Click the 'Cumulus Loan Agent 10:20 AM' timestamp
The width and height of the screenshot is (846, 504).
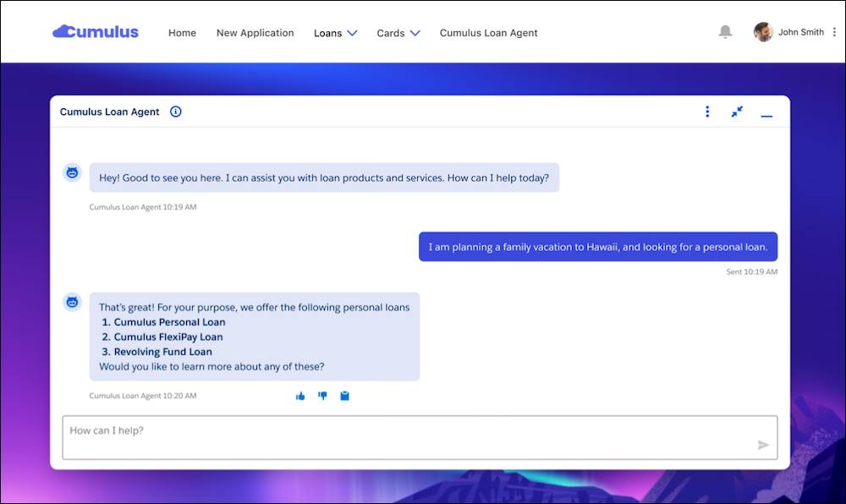pos(143,396)
